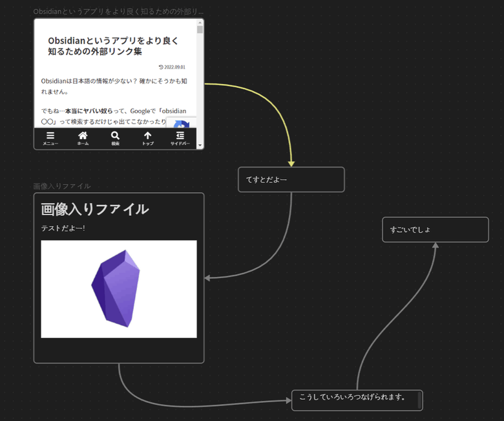The width and height of the screenshot is (504, 421).
Task: Open the メニュー hamburger icon in the embedded page
Action: 50,138
